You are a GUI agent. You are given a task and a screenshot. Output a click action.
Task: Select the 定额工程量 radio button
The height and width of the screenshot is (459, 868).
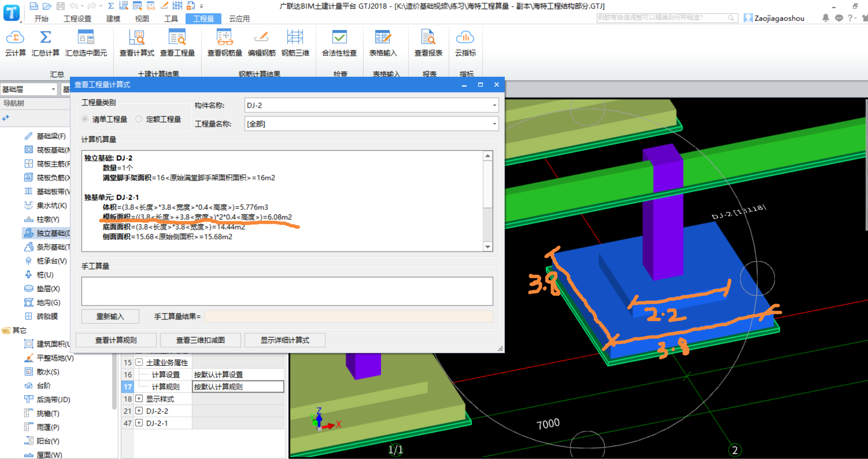click(139, 119)
